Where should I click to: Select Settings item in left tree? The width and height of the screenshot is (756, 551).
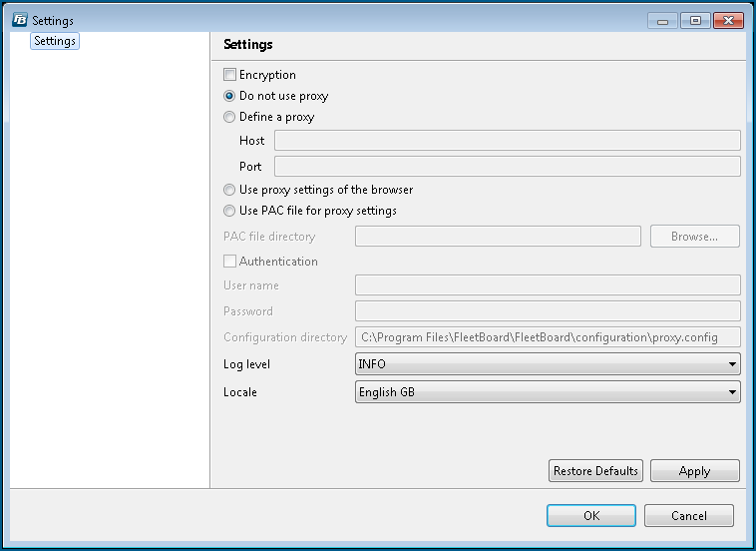(x=54, y=41)
